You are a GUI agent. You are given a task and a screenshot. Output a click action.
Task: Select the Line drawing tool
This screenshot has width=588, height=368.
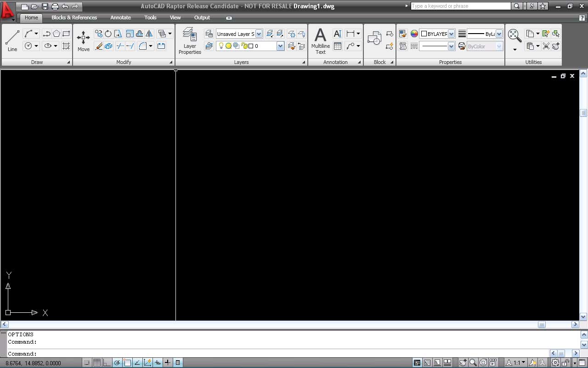(12, 40)
